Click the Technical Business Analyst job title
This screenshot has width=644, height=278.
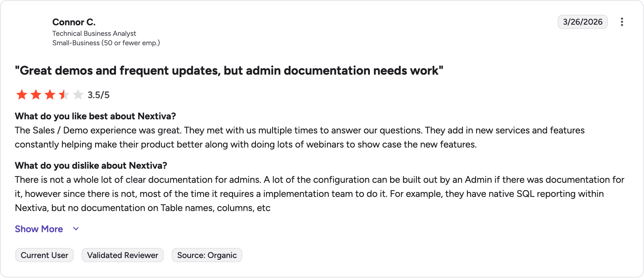pyautogui.click(x=94, y=34)
